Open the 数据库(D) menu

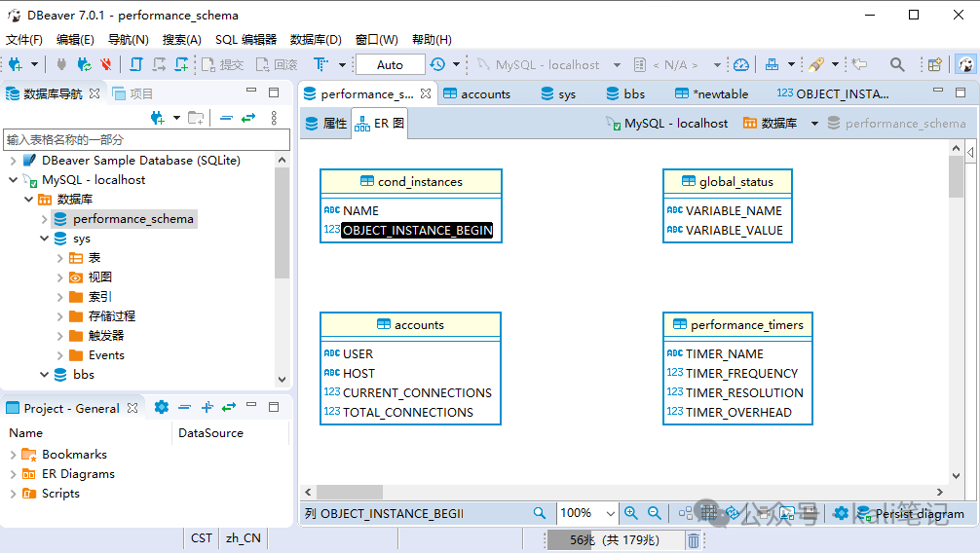click(x=316, y=39)
